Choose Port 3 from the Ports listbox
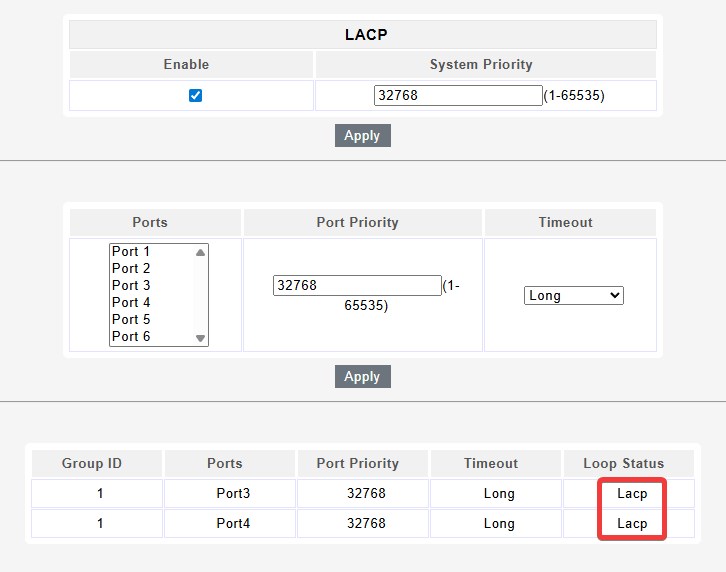This screenshot has height=572, width=726. (x=150, y=286)
